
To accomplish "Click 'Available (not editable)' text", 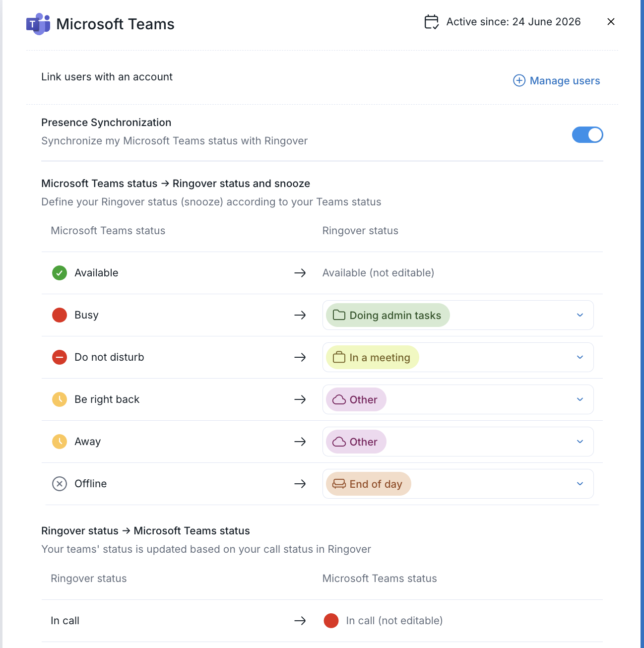I will tap(379, 273).
